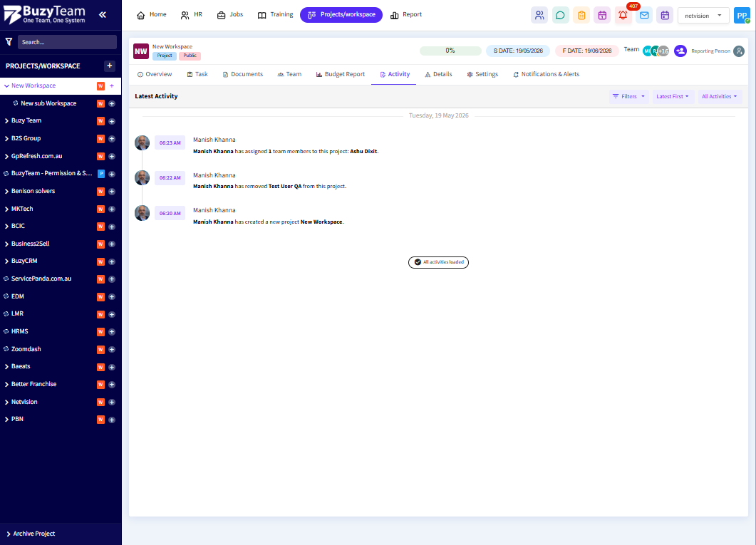
Task: Click the W badge beside BuzyCRM
Action: tap(100, 261)
